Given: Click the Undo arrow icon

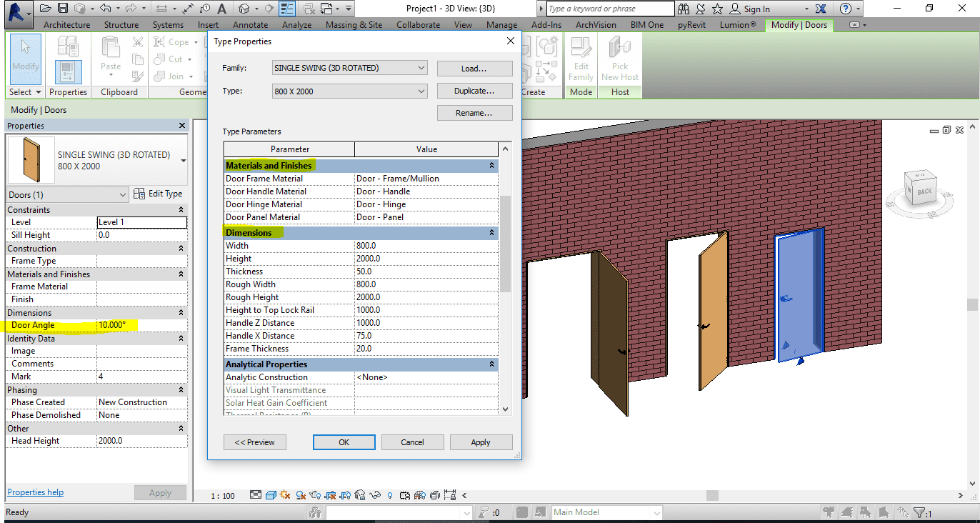Looking at the screenshot, I should [x=106, y=9].
